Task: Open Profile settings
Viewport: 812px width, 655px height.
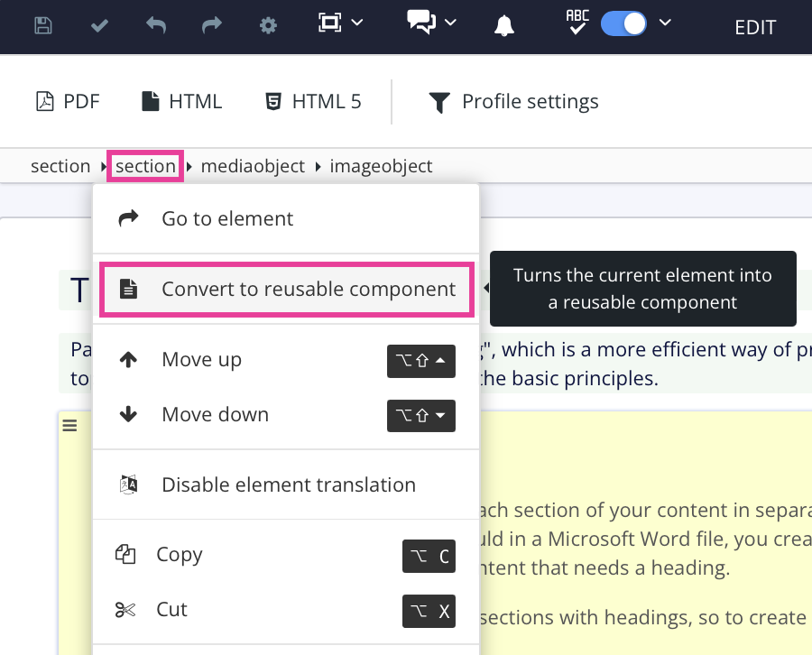Action: click(x=513, y=102)
